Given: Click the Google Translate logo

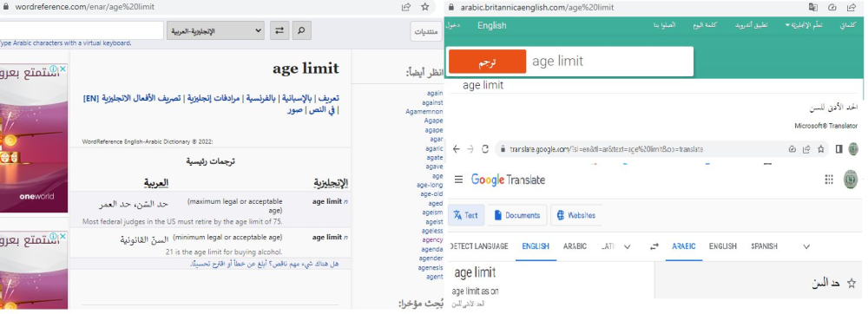Looking at the screenshot, I should pos(508,180).
